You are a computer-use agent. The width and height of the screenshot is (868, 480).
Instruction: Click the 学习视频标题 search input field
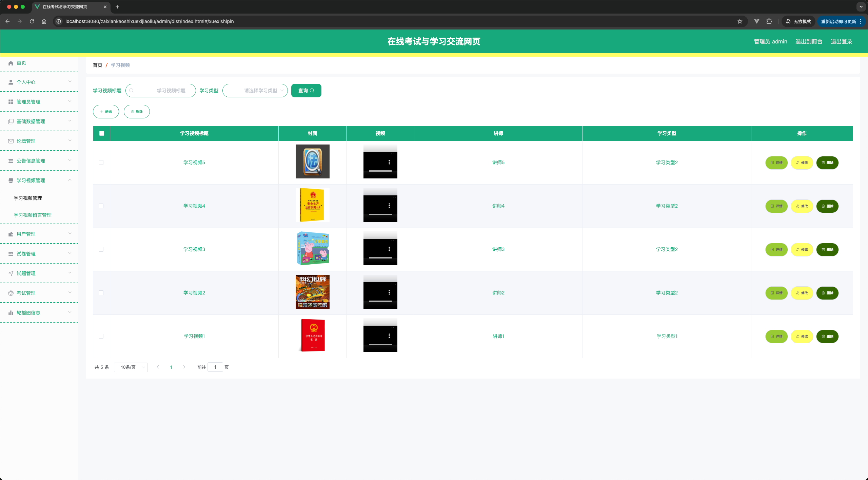pos(161,91)
